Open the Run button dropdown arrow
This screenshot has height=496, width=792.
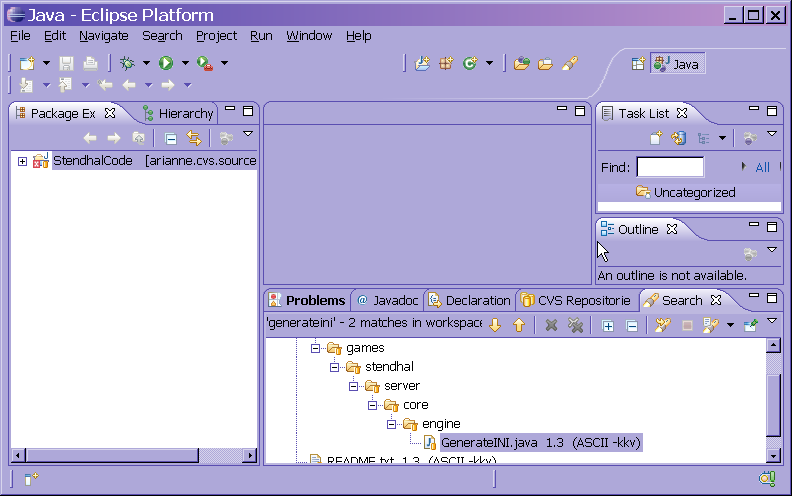[185, 63]
